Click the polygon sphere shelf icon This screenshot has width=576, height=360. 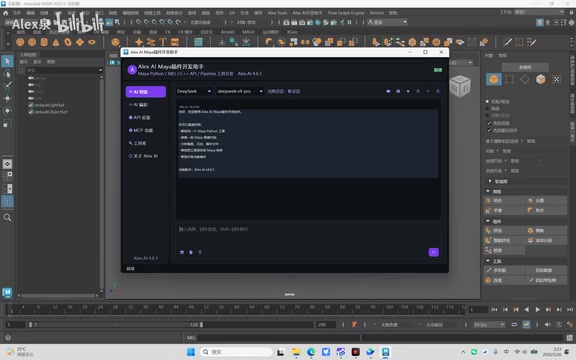pos(20,42)
